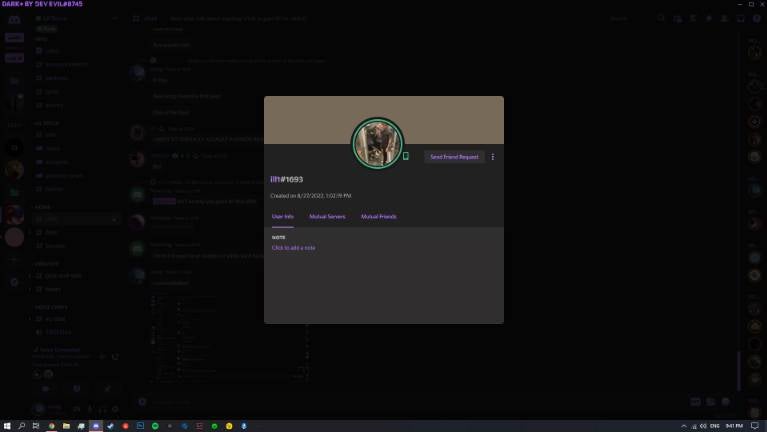Open the volume control in system tray
The height and width of the screenshot is (432, 767).
(x=702, y=426)
